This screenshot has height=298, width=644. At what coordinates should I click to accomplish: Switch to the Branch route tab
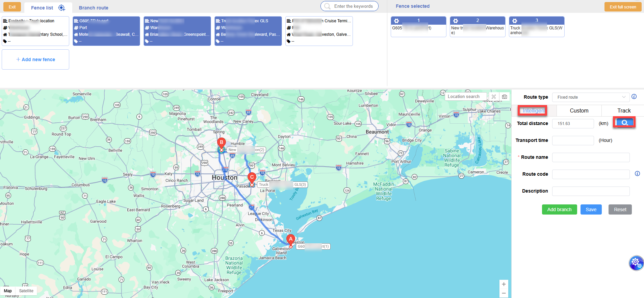[x=94, y=8]
